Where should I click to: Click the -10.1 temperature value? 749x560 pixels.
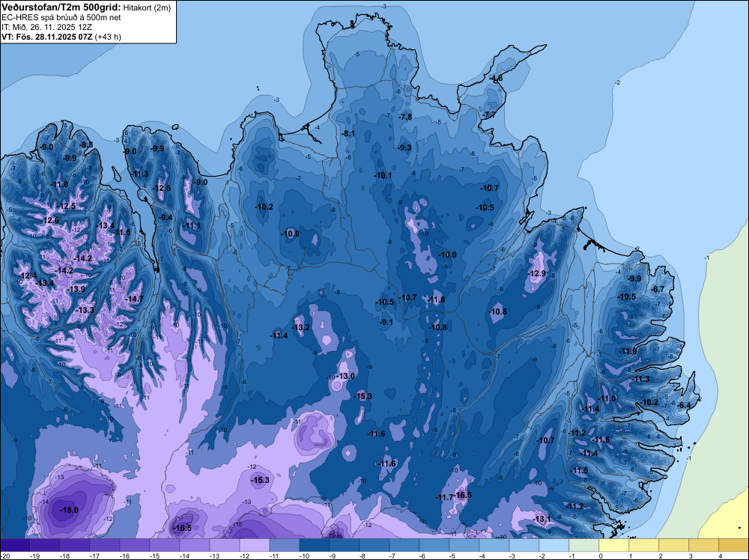[383, 175]
